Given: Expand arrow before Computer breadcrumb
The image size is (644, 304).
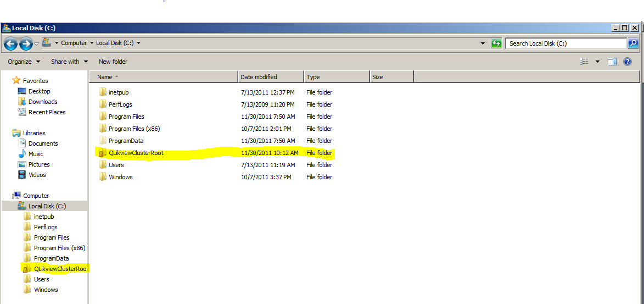Looking at the screenshot, I should pos(56,43).
